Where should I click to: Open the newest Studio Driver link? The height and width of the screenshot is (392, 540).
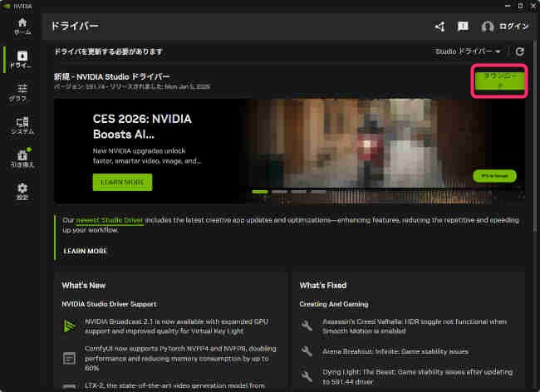(110, 221)
